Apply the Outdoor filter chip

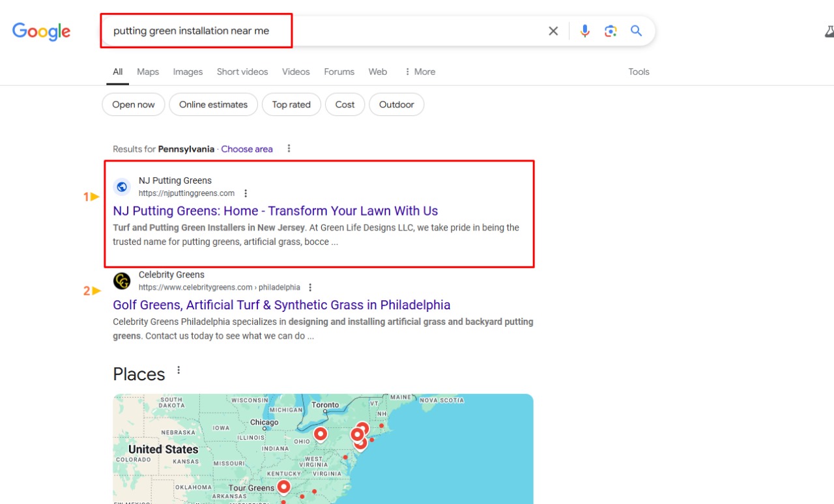(x=397, y=104)
